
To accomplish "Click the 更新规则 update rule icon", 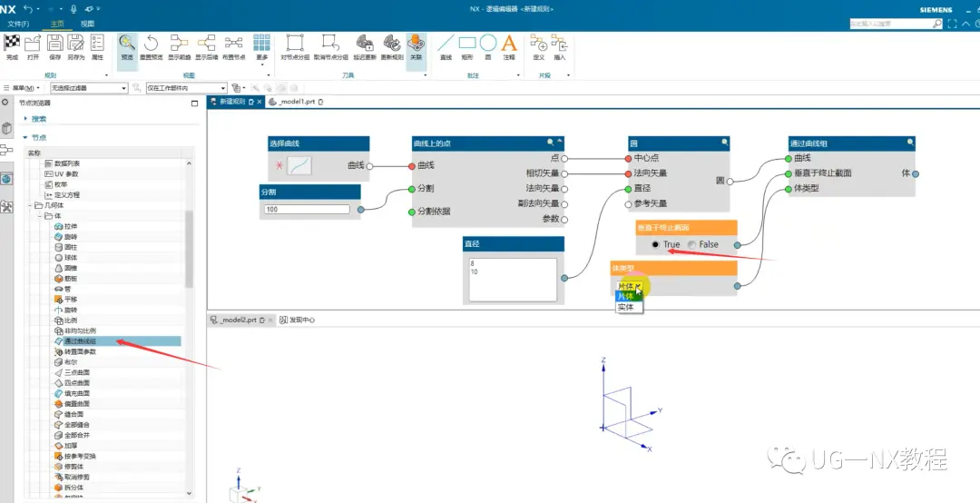I will (392, 44).
